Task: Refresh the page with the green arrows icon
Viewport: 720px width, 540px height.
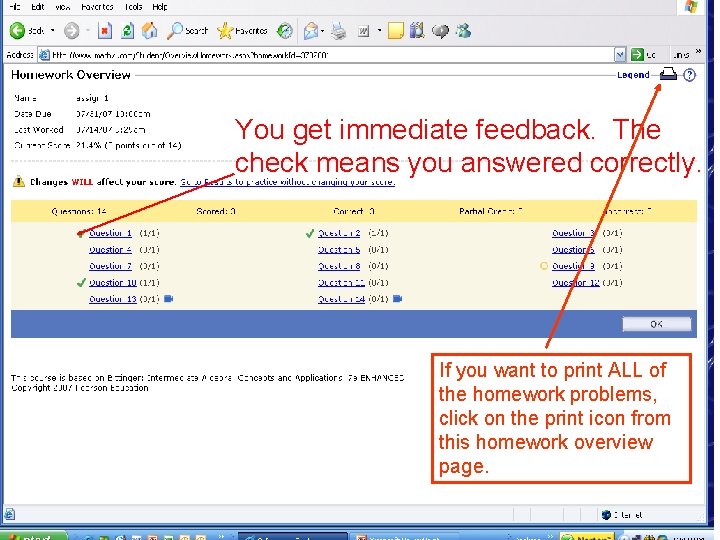Action: (128, 31)
